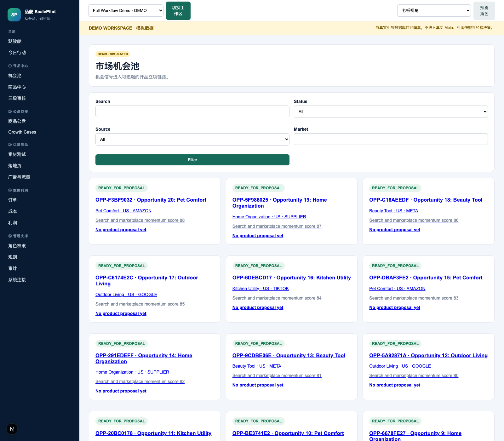504x441 pixels.
Task: Open Opportunity 19: Home Organization link
Action: pyautogui.click(x=279, y=203)
